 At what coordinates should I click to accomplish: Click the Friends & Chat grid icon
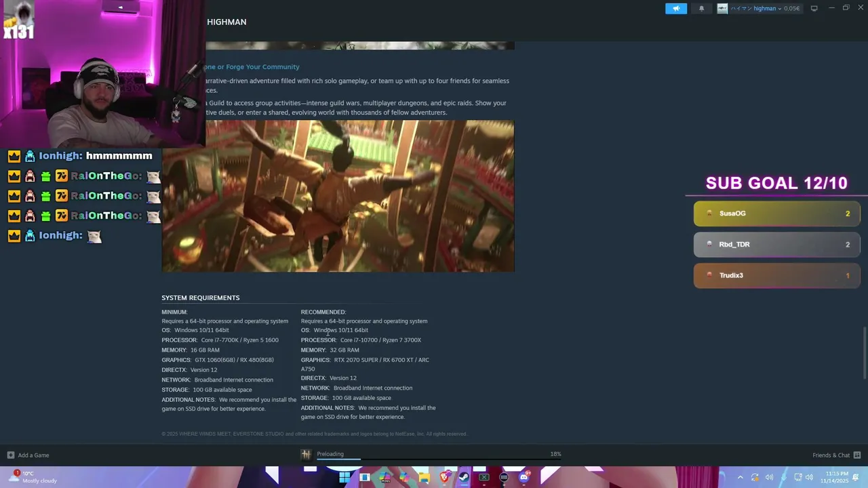[x=857, y=455]
